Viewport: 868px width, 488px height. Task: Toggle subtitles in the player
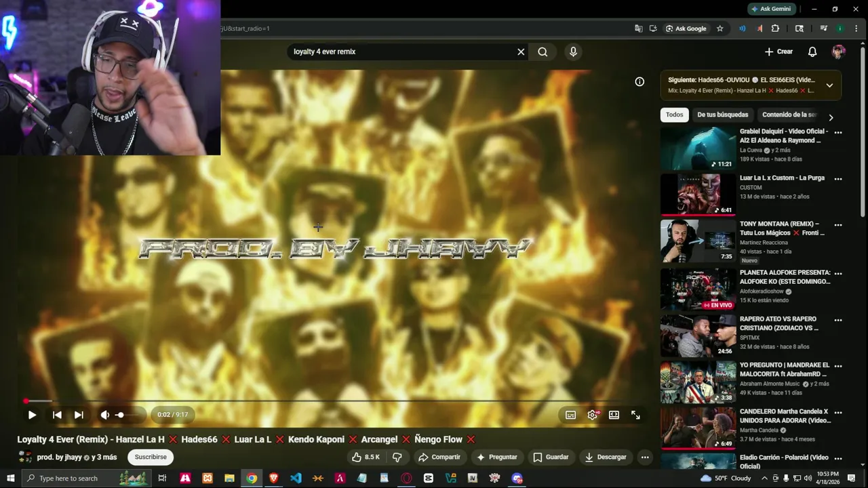(571, 415)
